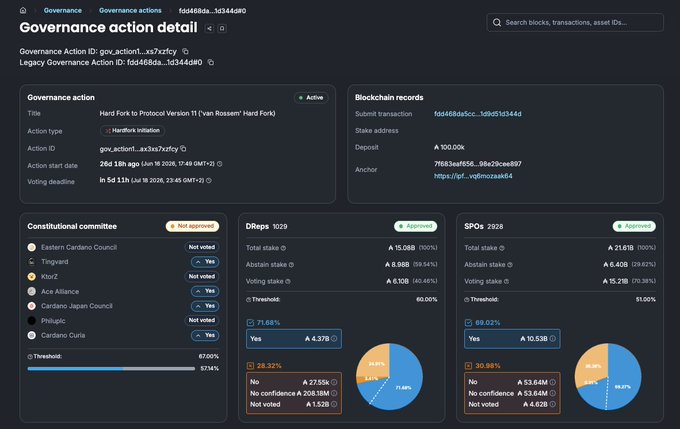Open submit transaction fdd468da5cc link

[477, 114]
